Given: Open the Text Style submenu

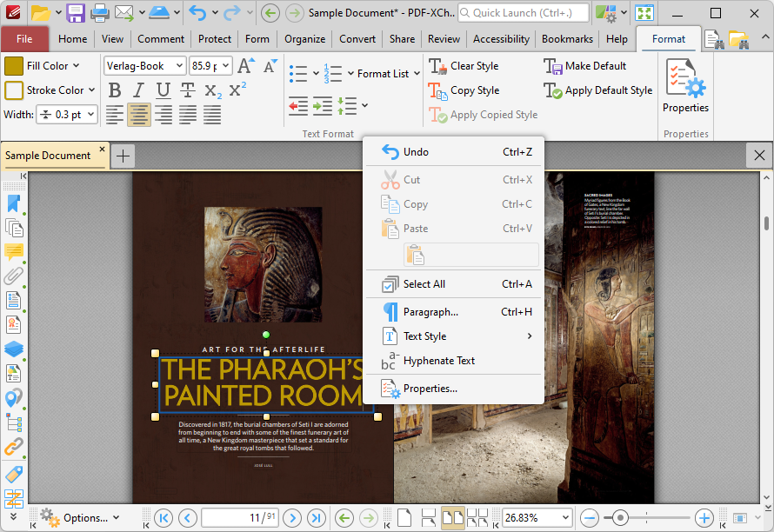Looking at the screenshot, I should pos(454,336).
